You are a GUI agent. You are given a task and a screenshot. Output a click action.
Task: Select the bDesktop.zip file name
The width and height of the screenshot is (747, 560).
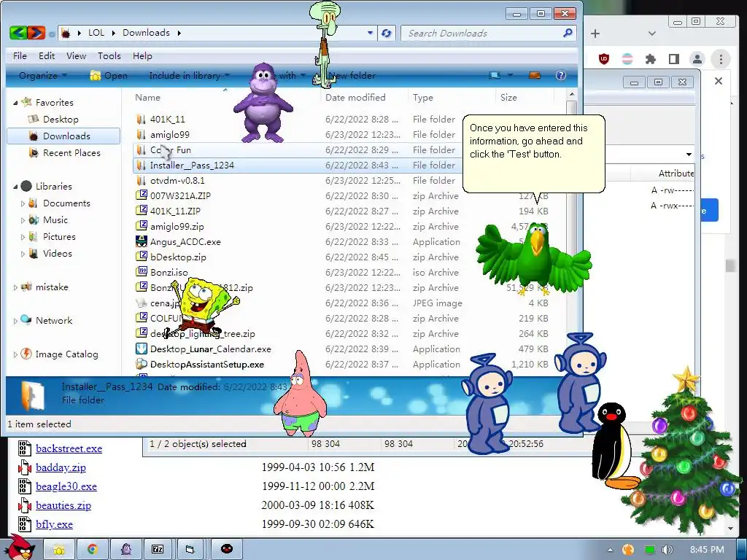pyautogui.click(x=178, y=257)
